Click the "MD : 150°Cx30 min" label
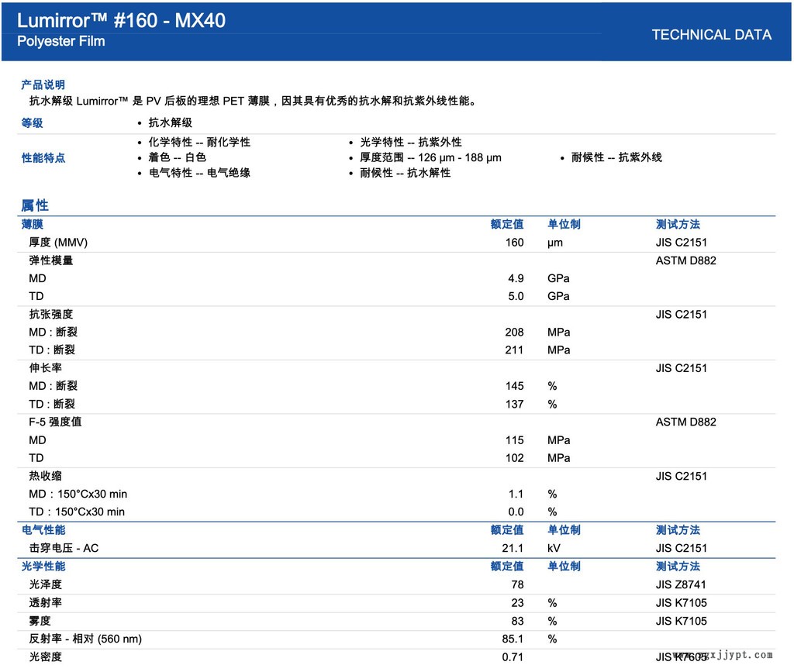Screen dimensions: 794x672 (x=78, y=494)
